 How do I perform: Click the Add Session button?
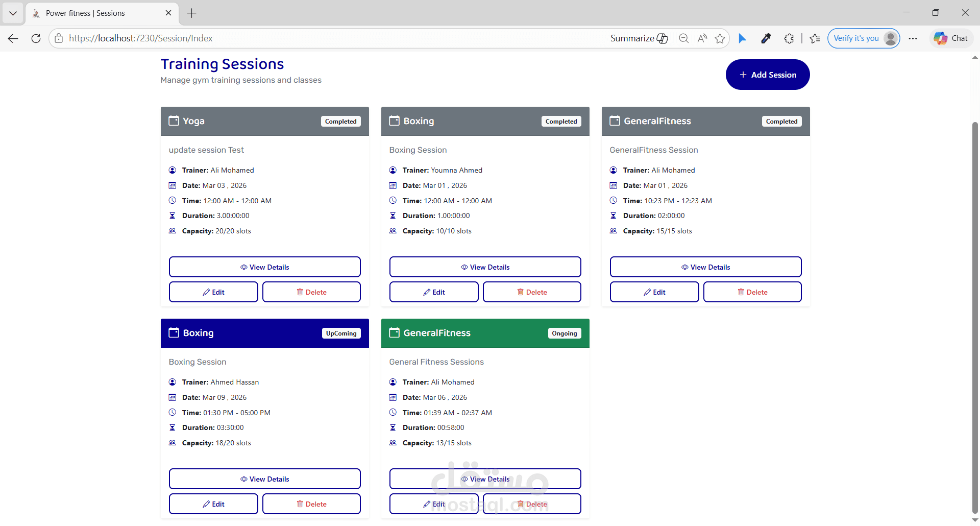click(767, 75)
